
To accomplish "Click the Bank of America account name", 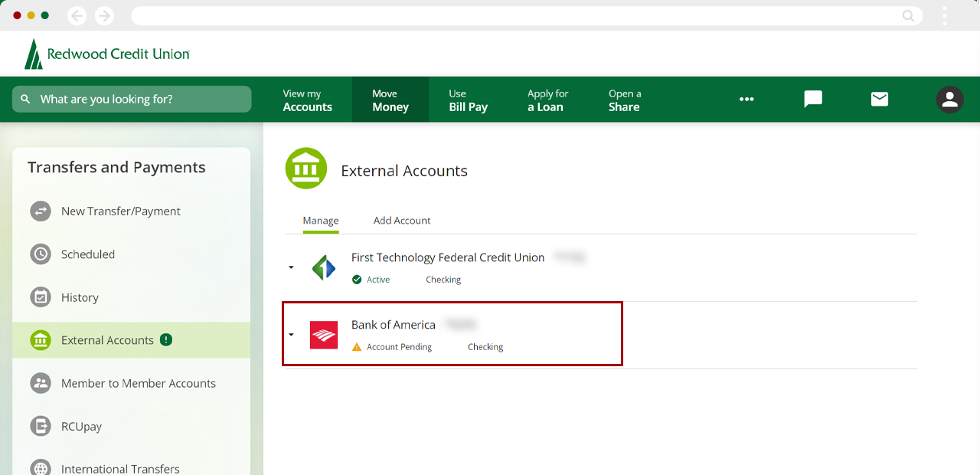I will tap(394, 325).
